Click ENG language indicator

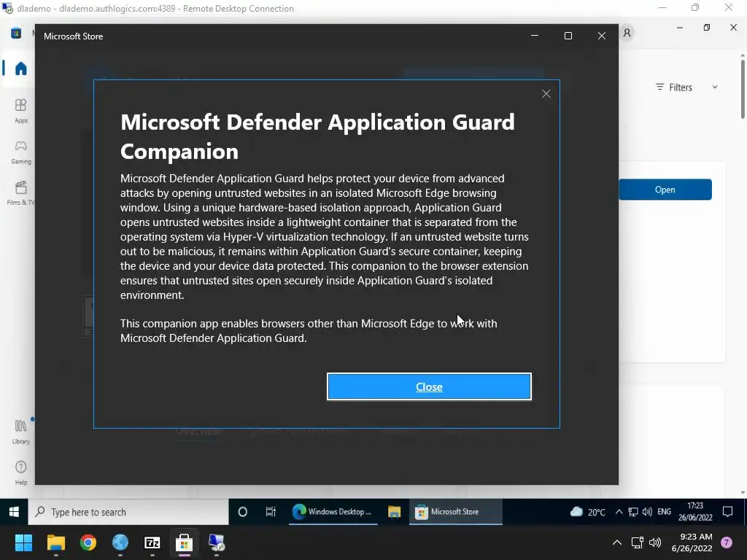664,512
